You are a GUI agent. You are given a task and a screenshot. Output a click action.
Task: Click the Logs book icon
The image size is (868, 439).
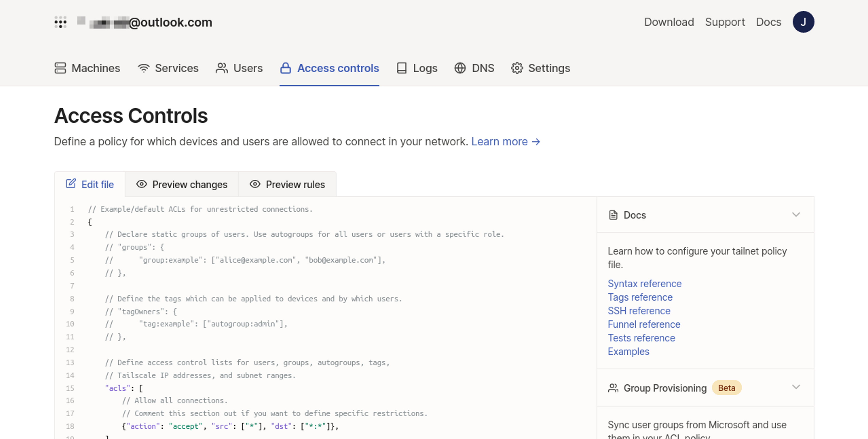click(401, 68)
